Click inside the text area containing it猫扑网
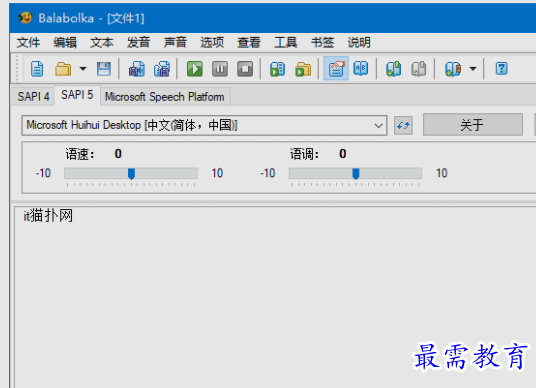Viewport: 536px width, 388px height. 275,297
